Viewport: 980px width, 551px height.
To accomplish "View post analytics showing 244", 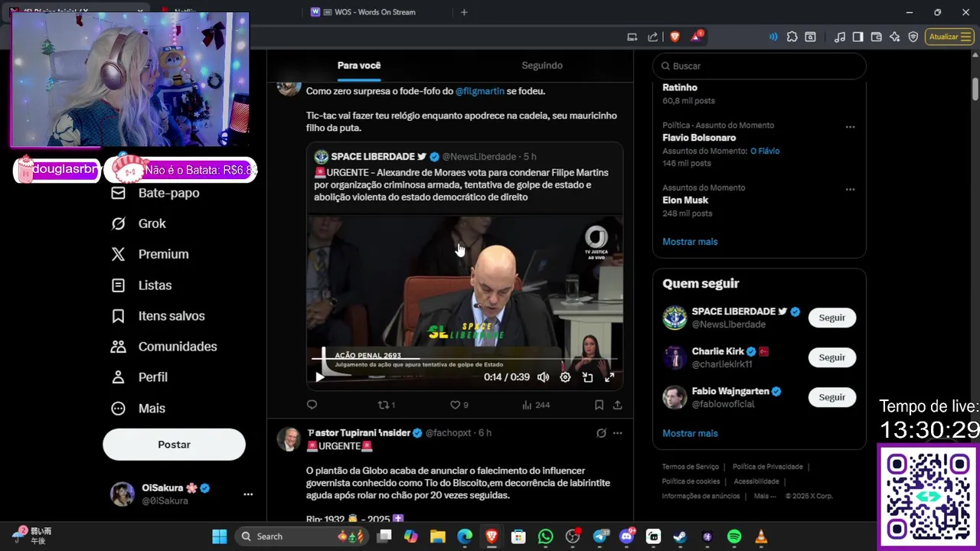I will click(x=536, y=405).
